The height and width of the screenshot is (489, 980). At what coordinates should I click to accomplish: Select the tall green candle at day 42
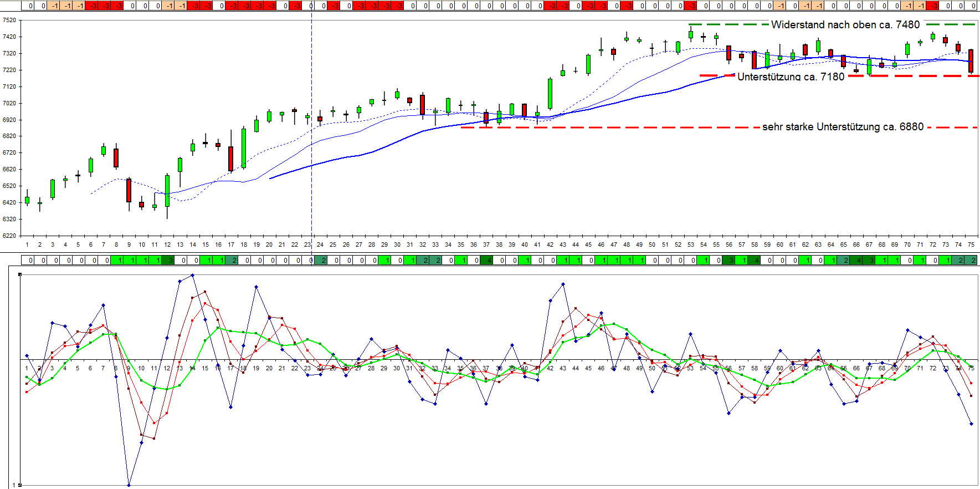tap(550, 94)
